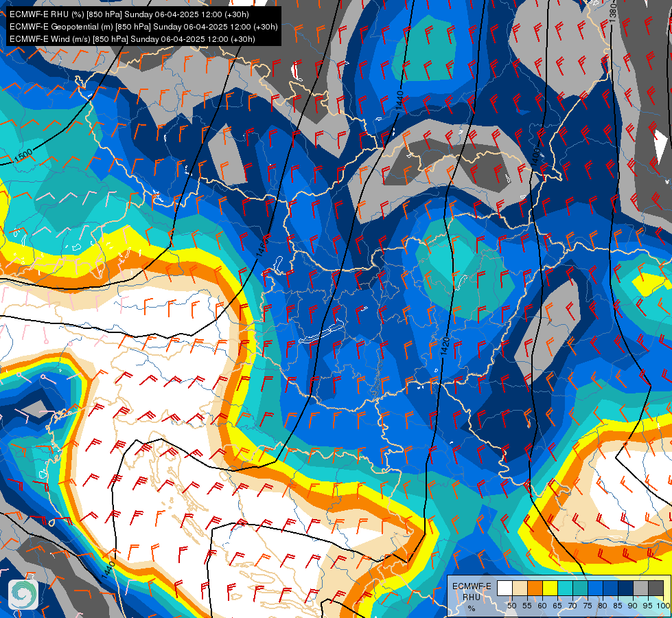672x618 pixels.
Task: Click the 1420 contour label
Action: tap(445, 347)
